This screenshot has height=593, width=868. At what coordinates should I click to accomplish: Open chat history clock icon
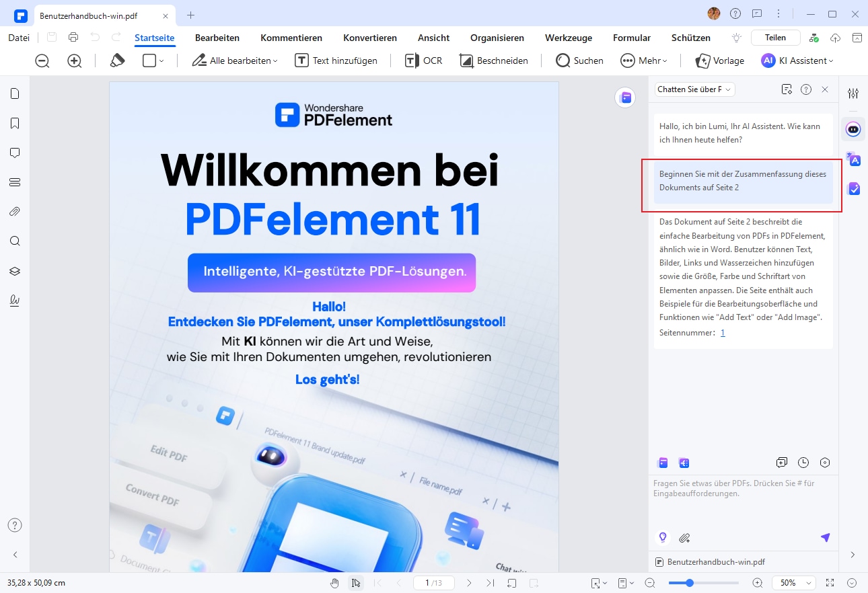point(803,463)
